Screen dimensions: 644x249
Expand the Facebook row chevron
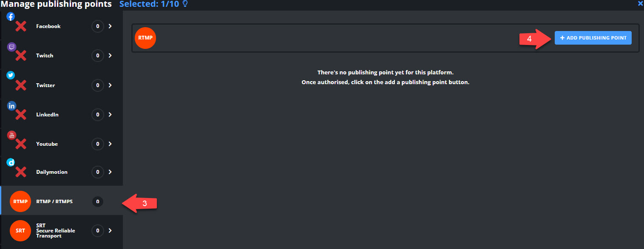110,26
